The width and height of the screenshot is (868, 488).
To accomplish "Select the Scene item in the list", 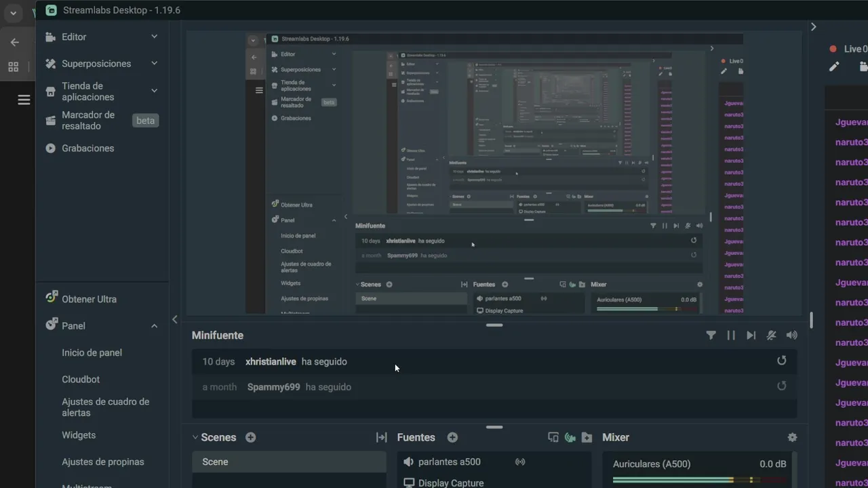I will 289,462.
